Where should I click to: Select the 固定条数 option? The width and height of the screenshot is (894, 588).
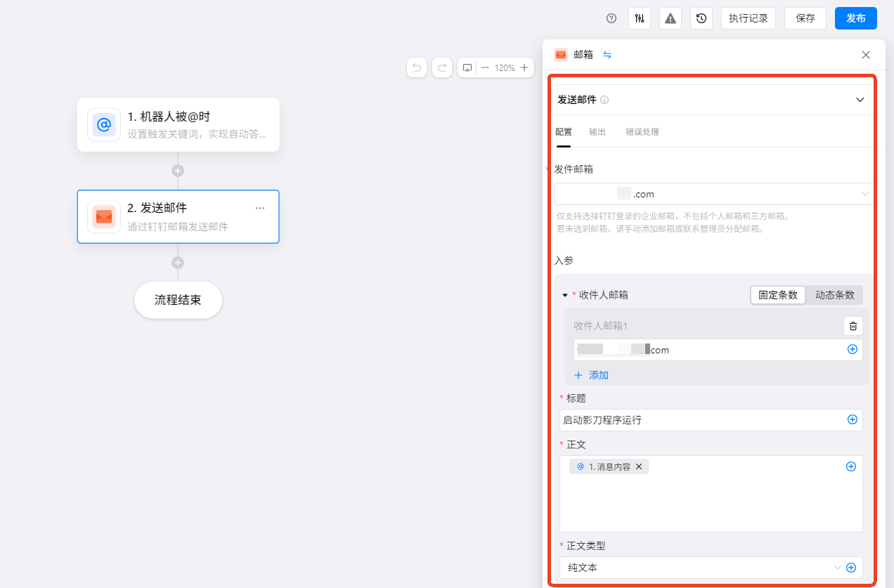pos(778,295)
